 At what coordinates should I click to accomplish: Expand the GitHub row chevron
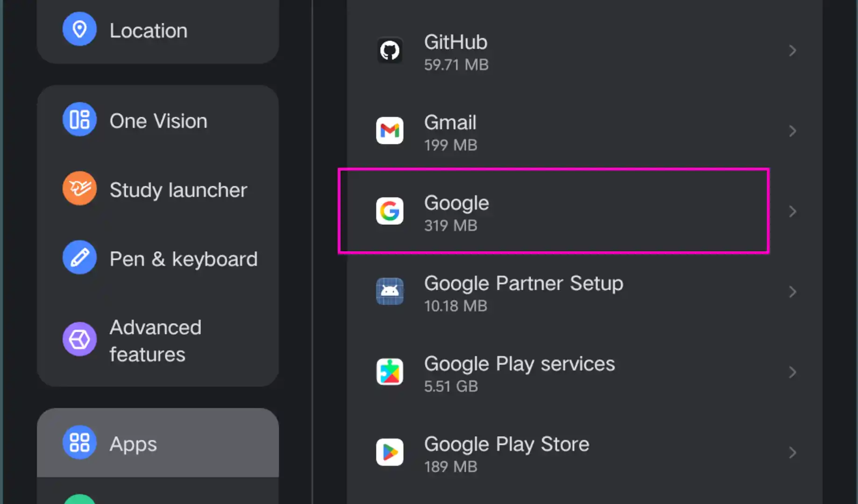pyautogui.click(x=793, y=50)
